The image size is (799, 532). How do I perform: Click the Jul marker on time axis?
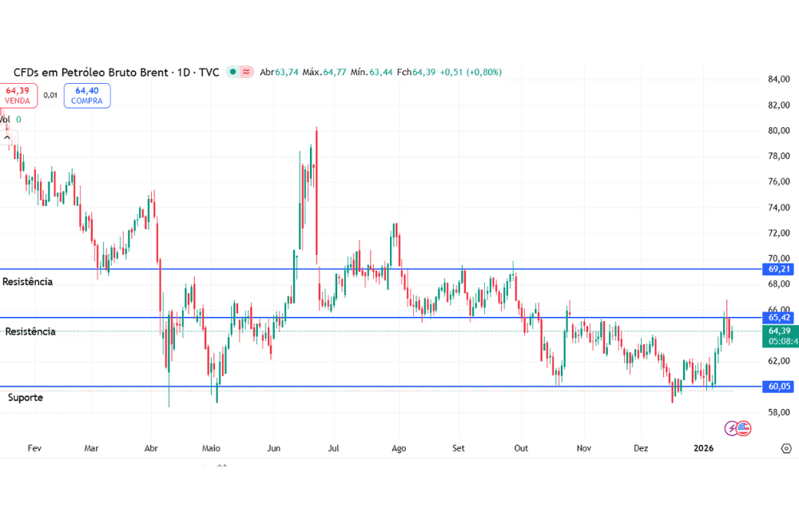(x=333, y=448)
